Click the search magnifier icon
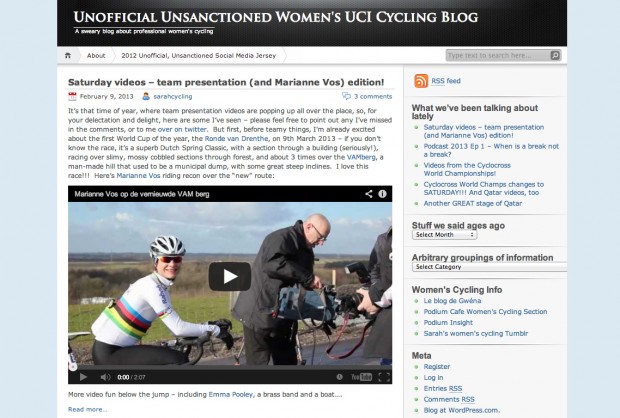620x418 pixels. tap(555, 55)
